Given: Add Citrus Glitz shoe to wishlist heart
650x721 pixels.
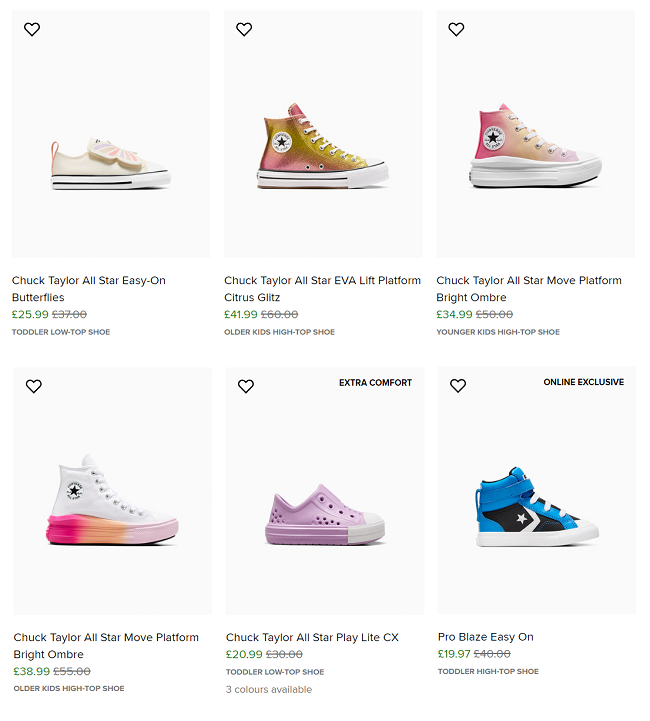Looking at the screenshot, I should 244,30.
